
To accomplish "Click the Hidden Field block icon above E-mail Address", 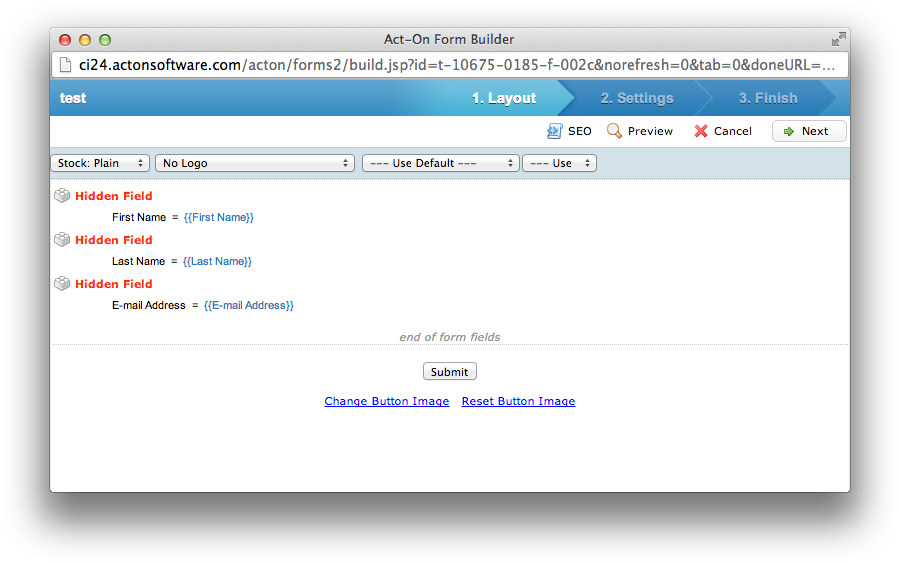I will point(62,284).
